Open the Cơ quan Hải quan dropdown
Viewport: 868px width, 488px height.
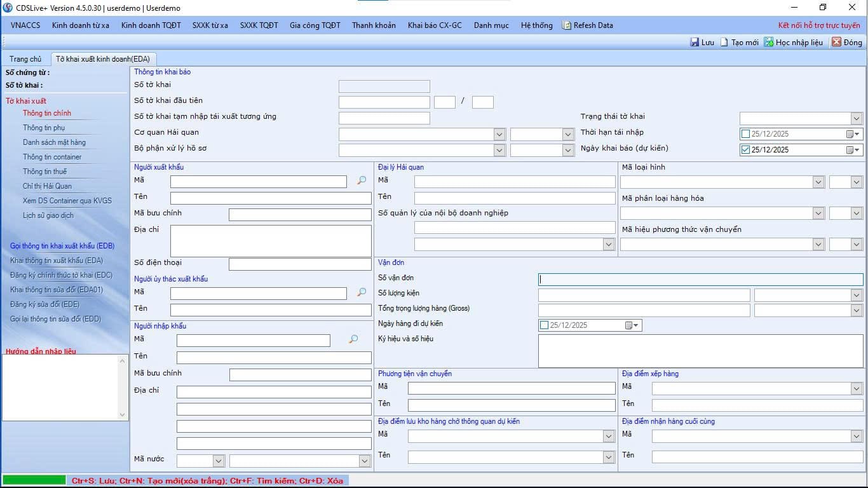point(499,134)
